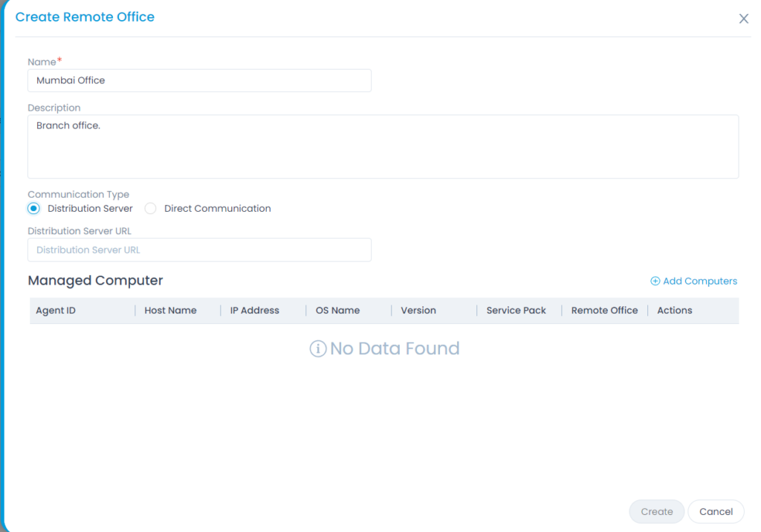Click inside the Description text area
Screen dimensions: 761x532
(x=383, y=146)
